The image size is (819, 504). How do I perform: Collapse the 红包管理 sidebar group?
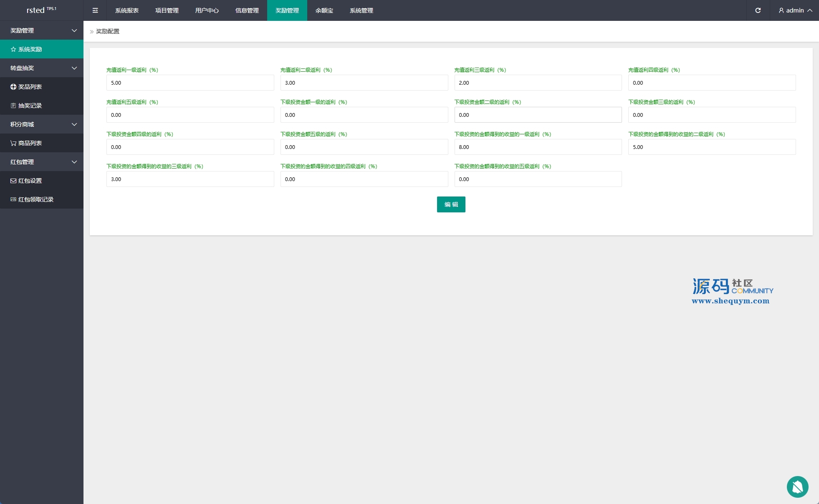click(42, 162)
